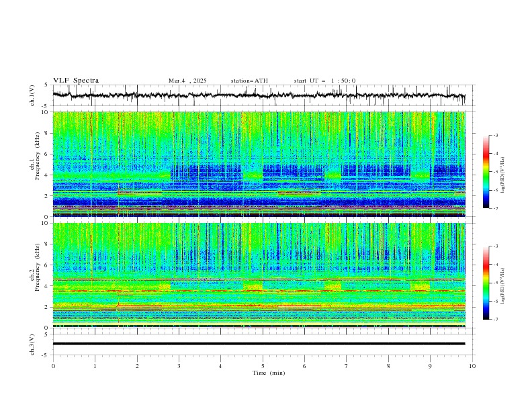This screenshot has width=532, height=411.
Task: Click the ch.2 color bar "log(PSD)(V²/Hz)" caption
Action: point(502,285)
